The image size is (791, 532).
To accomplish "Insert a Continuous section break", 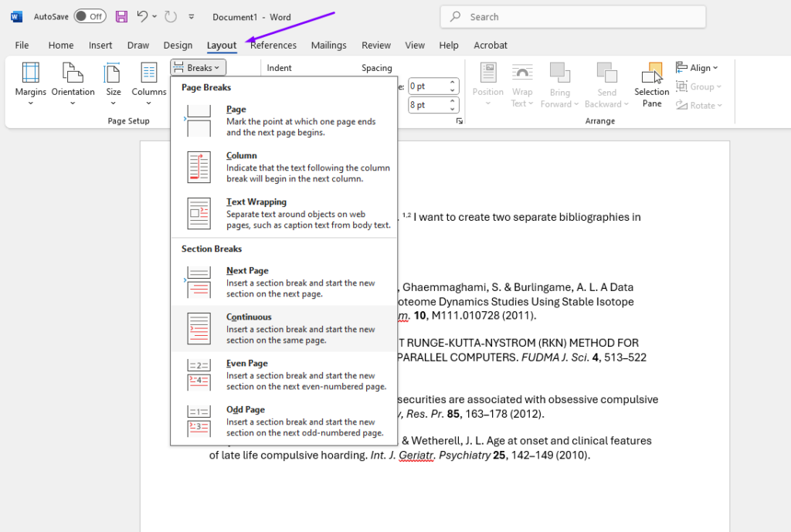I will [x=283, y=328].
